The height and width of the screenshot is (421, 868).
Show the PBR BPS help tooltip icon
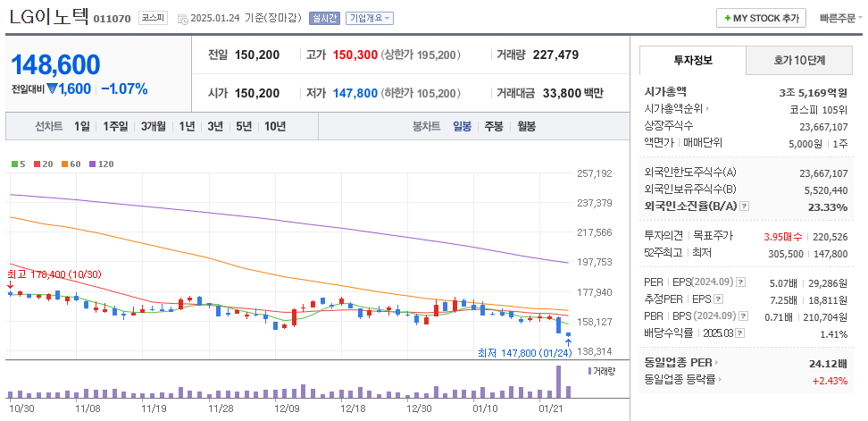pyautogui.click(x=743, y=316)
